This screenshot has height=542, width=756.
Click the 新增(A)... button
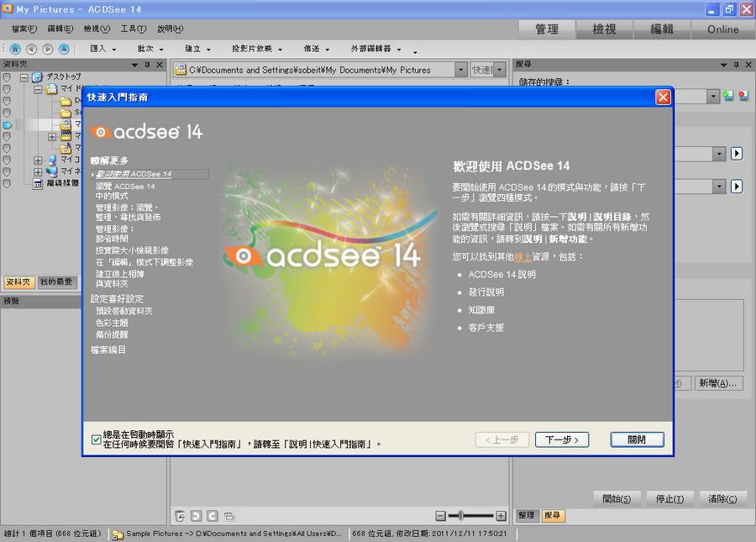[x=718, y=383]
